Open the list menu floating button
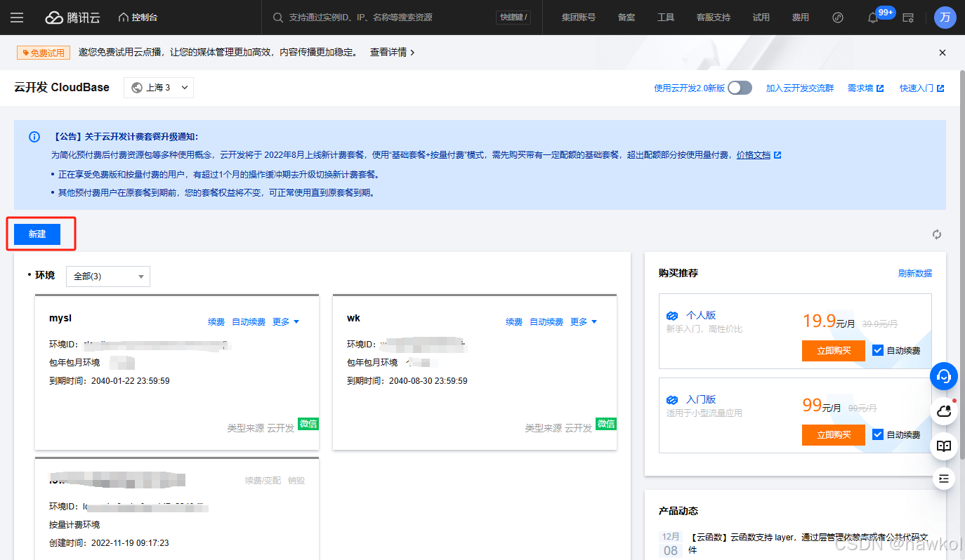Screen dimensions: 965x560 pos(944,479)
